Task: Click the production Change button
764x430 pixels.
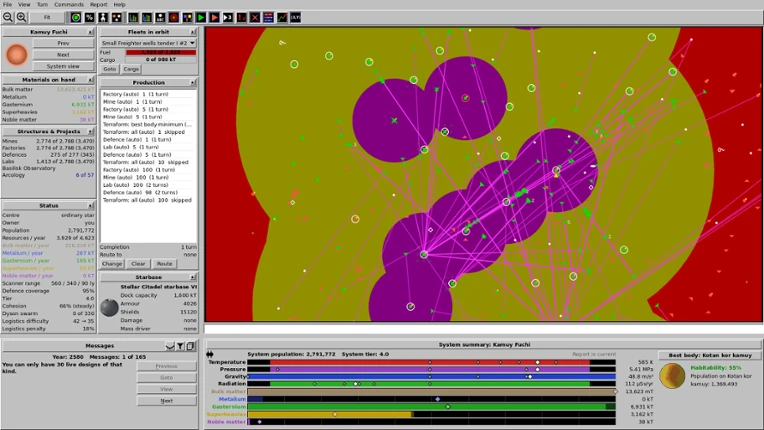Action: [112, 263]
